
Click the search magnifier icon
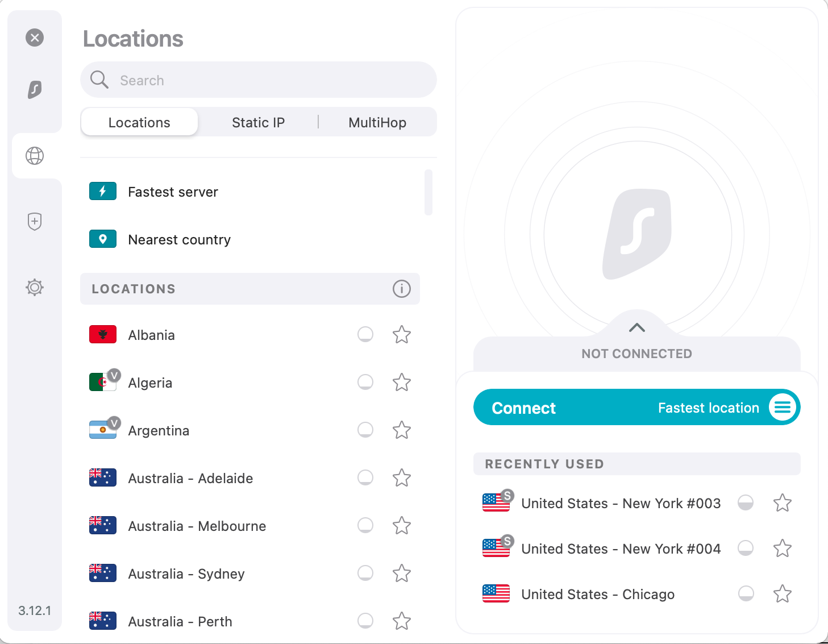99,80
